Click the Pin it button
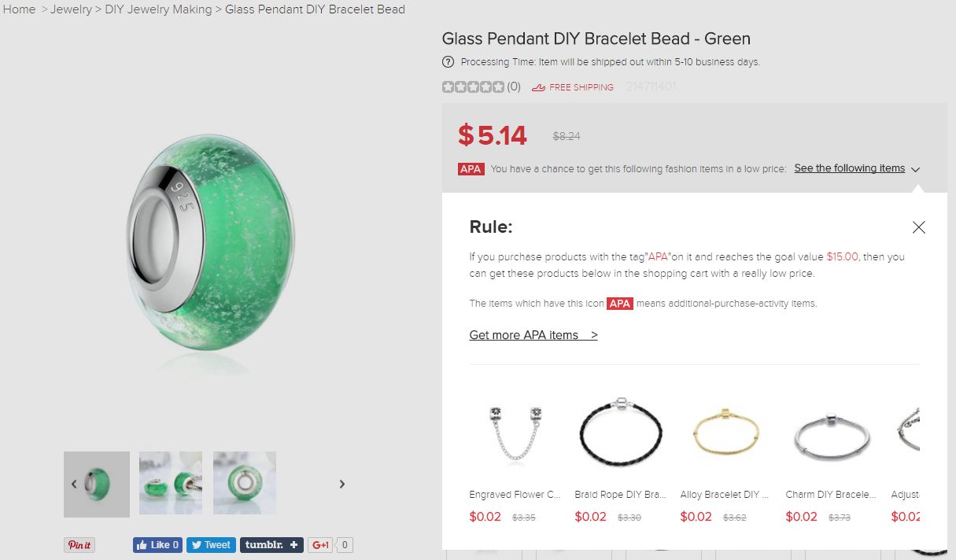The height and width of the screenshot is (560, 956). [79, 545]
